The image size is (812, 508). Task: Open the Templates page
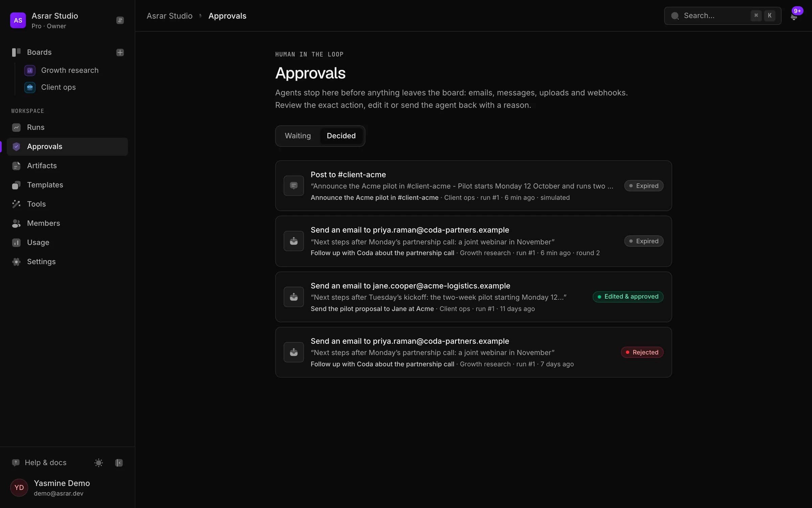(67, 185)
